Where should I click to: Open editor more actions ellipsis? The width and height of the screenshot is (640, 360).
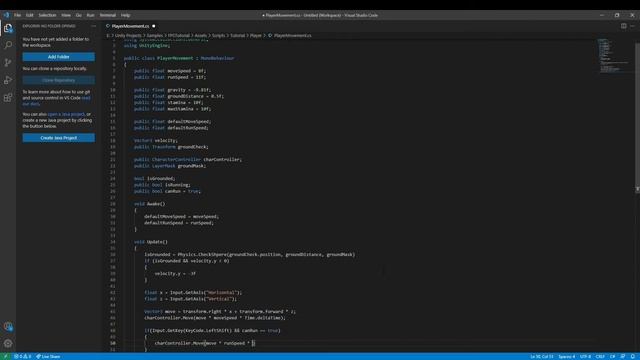coord(632,26)
